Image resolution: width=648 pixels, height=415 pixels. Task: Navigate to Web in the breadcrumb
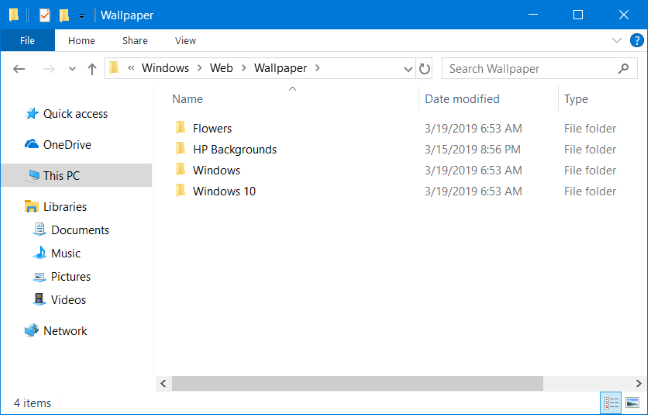point(222,68)
